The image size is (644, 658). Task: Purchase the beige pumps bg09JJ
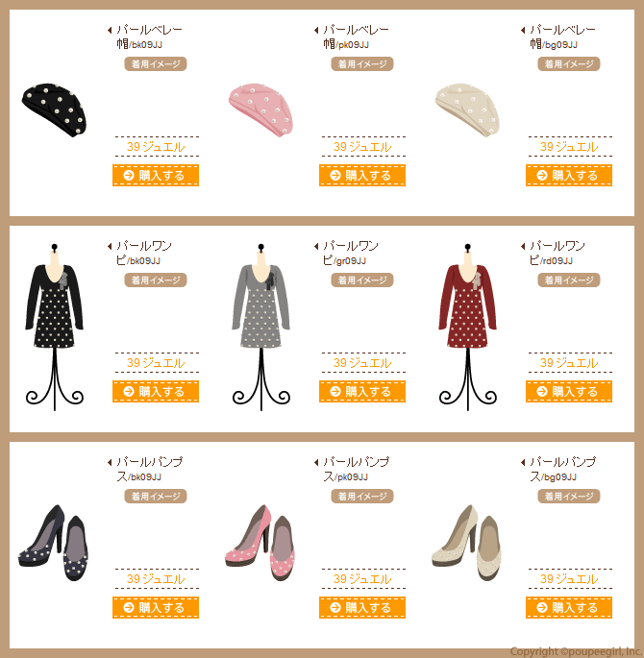tap(569, 607)
